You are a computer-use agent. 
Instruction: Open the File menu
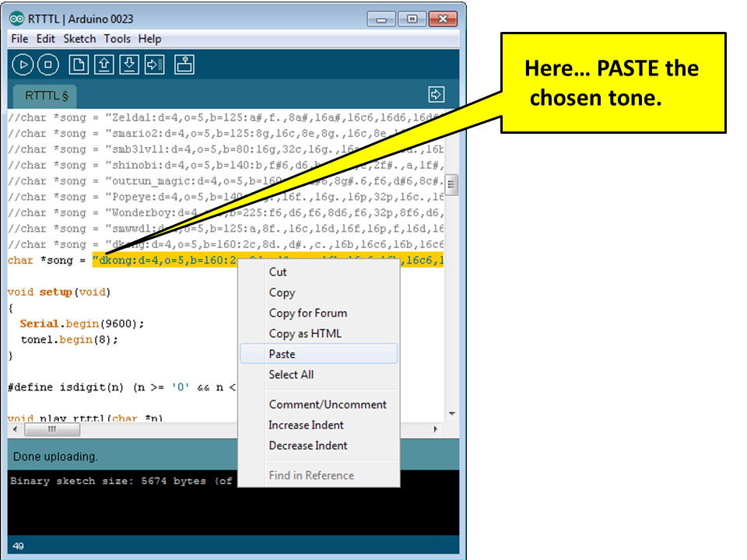(x=19, y=39)
